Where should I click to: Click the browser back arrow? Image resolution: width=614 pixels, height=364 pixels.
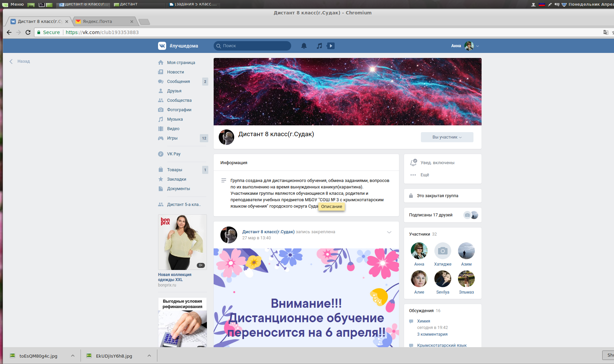pos(9,32)
